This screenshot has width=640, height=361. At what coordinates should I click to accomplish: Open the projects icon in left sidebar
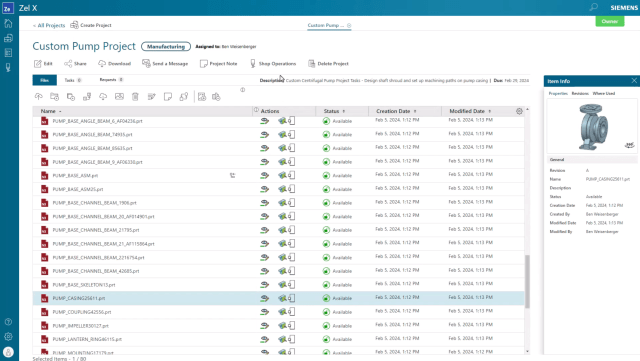point(8,38)
